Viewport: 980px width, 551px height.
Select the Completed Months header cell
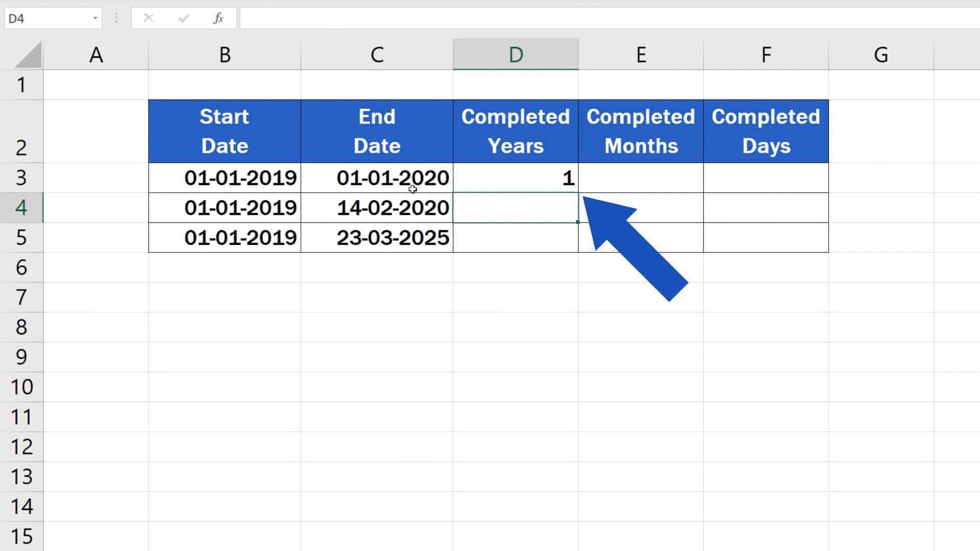pos(641,131)
